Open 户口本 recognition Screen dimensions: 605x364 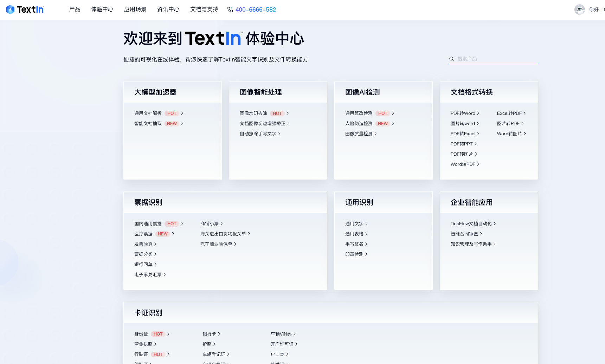pyautogui.click(x=277, y=355)
